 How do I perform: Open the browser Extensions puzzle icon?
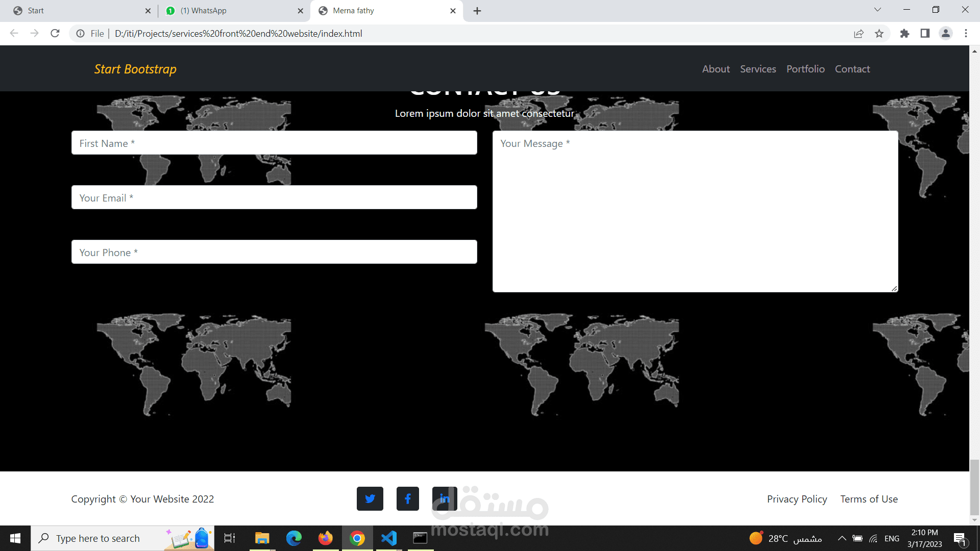pos(904,34)
